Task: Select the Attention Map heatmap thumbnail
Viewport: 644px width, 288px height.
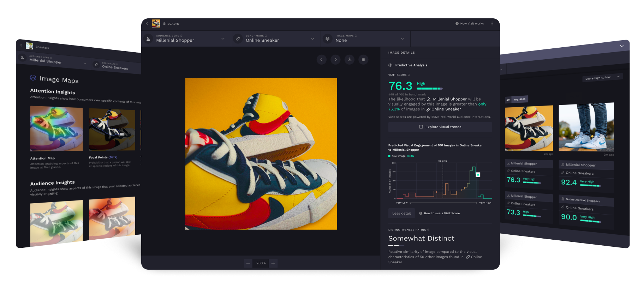Action: [x=56, y=129]
